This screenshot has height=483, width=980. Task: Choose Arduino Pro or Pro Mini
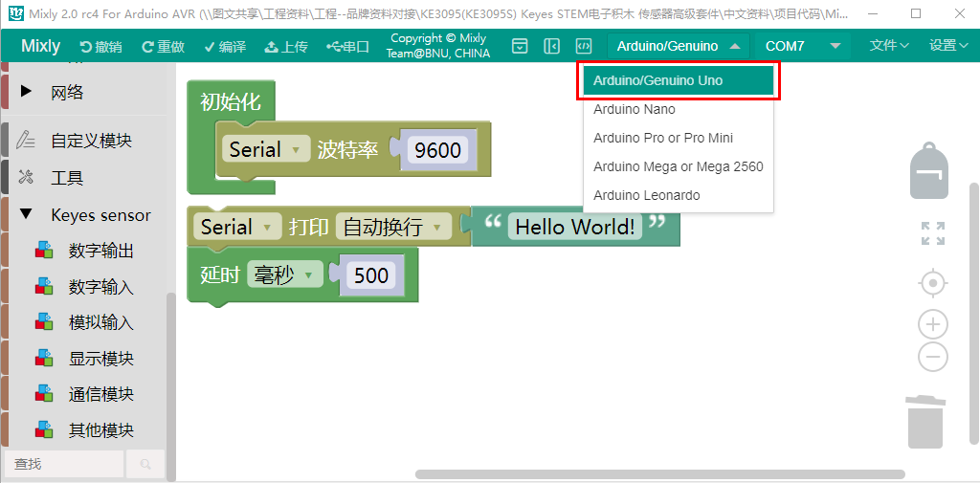click(x=679, y=138)
